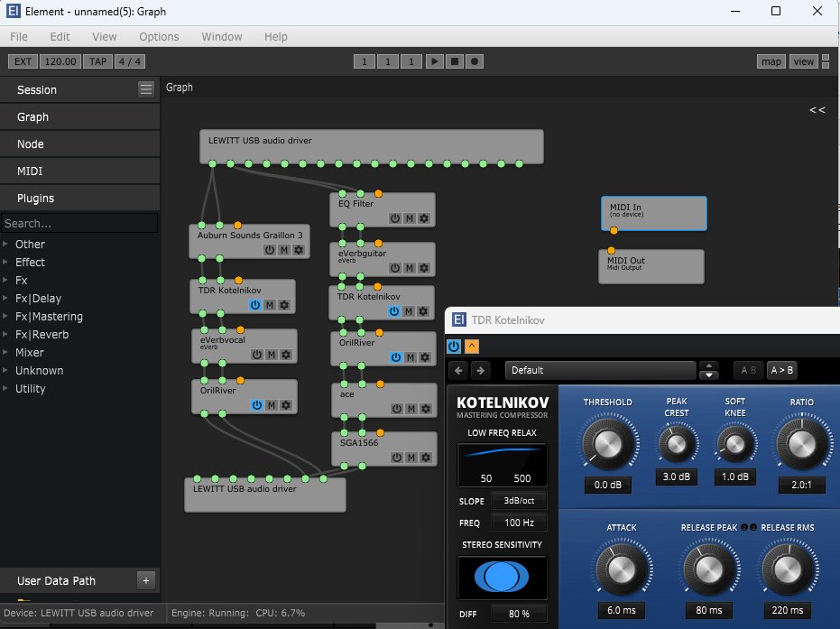Open the Edit menu

coord(60,36)
